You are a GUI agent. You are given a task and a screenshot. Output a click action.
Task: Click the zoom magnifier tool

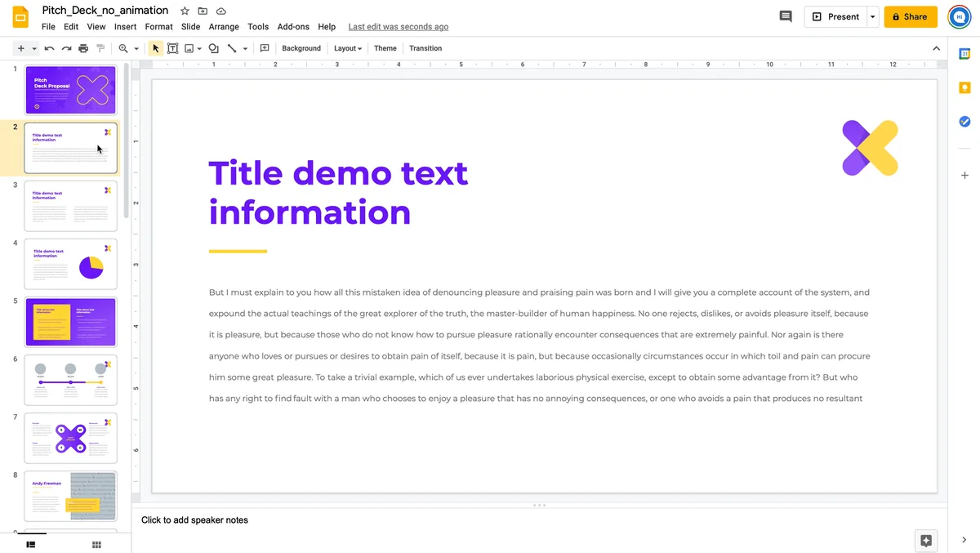pos(123,48)
